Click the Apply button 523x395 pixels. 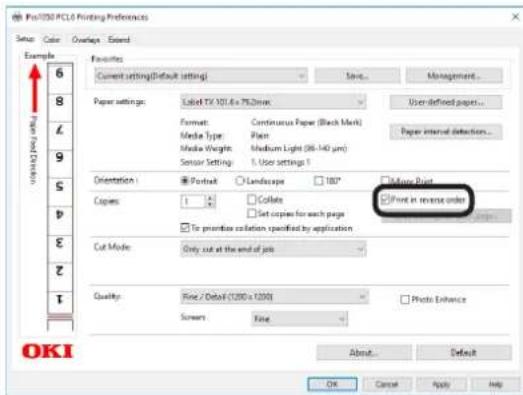tap(441, 384)
